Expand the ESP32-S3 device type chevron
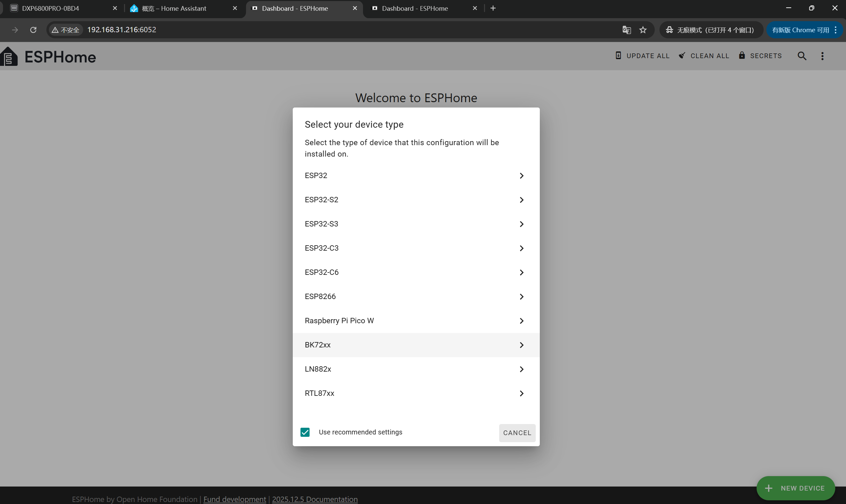Image resolution: width=846 pixels, height=504 pixels. [x=522, y=224]
